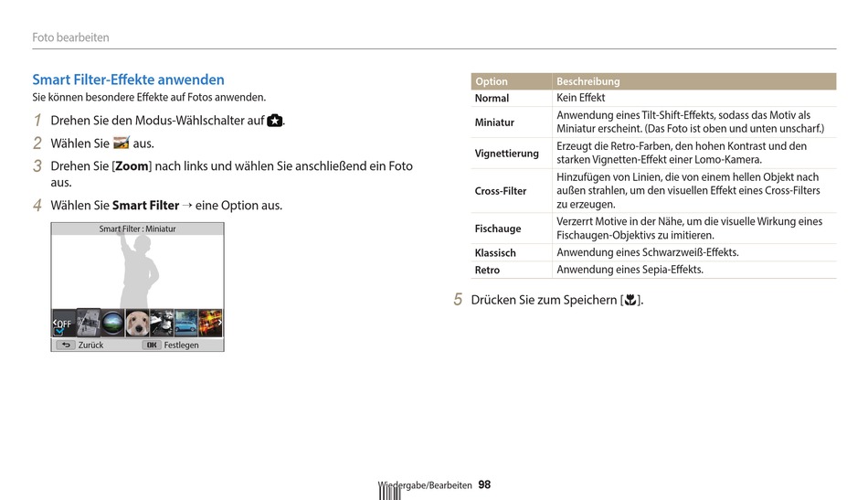Click the Foto bearbeiten header text
This screenshot has height=500, width=868.
tap(71, 37)
